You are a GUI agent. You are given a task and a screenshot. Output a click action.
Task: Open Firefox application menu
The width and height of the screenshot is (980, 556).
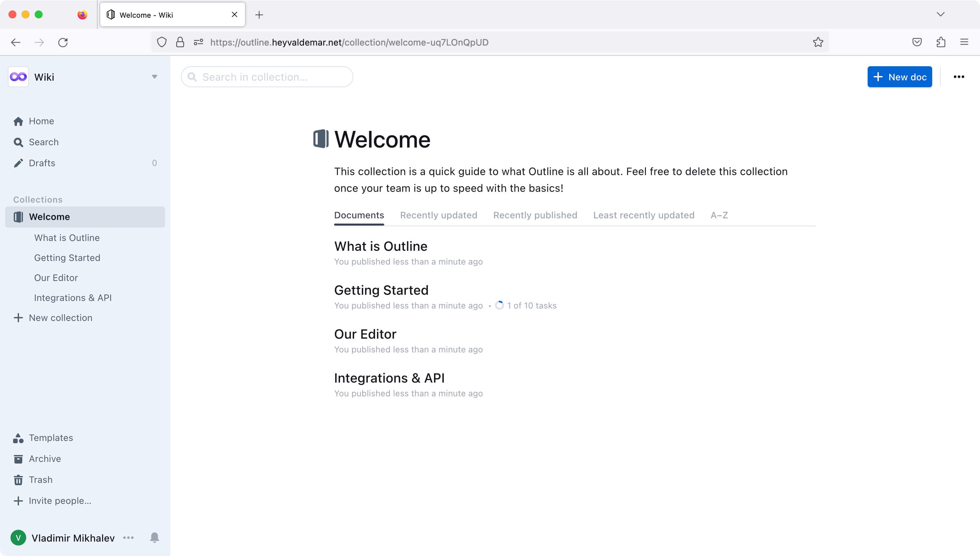pyautogui.click(x=964, y=42)
